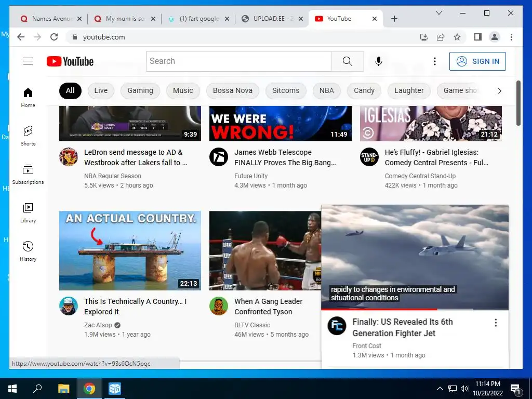Click Front Cost channel name
This screenshot has height=399, width=532.
click(x=367, y=345)
